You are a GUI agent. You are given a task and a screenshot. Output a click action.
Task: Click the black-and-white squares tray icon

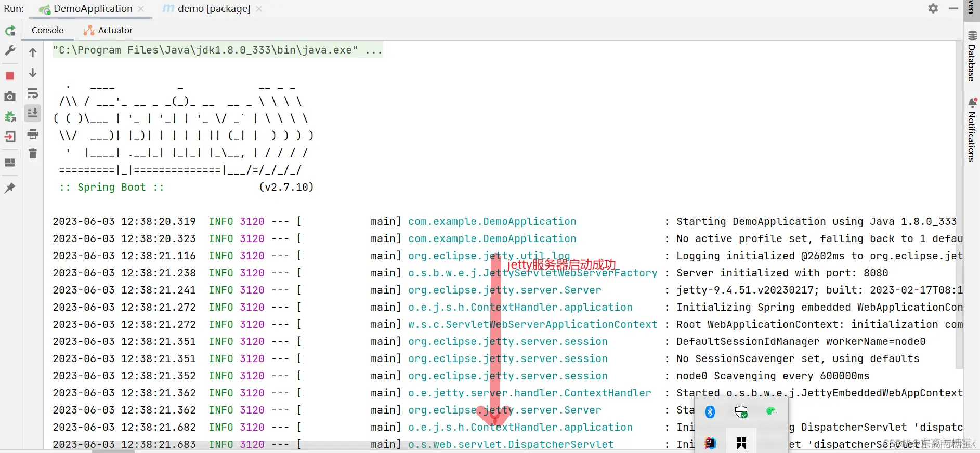pos(741,443)
